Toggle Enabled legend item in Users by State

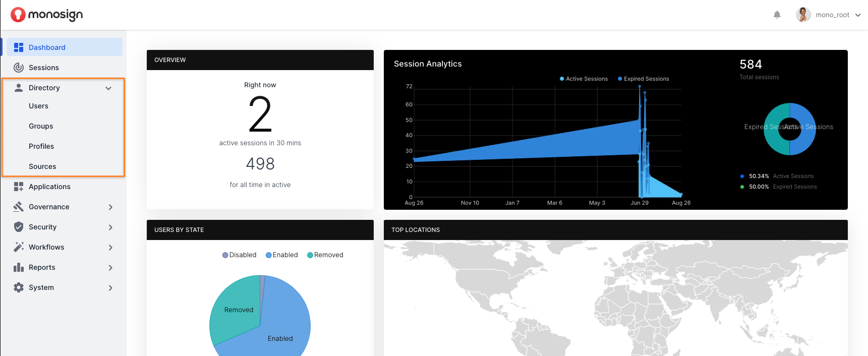click(x=281, y=255)
